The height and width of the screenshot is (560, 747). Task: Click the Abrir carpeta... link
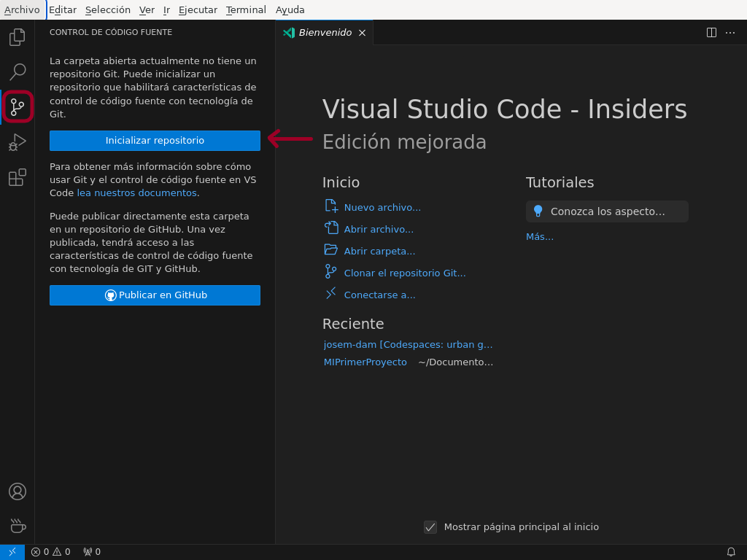point(379,252)
